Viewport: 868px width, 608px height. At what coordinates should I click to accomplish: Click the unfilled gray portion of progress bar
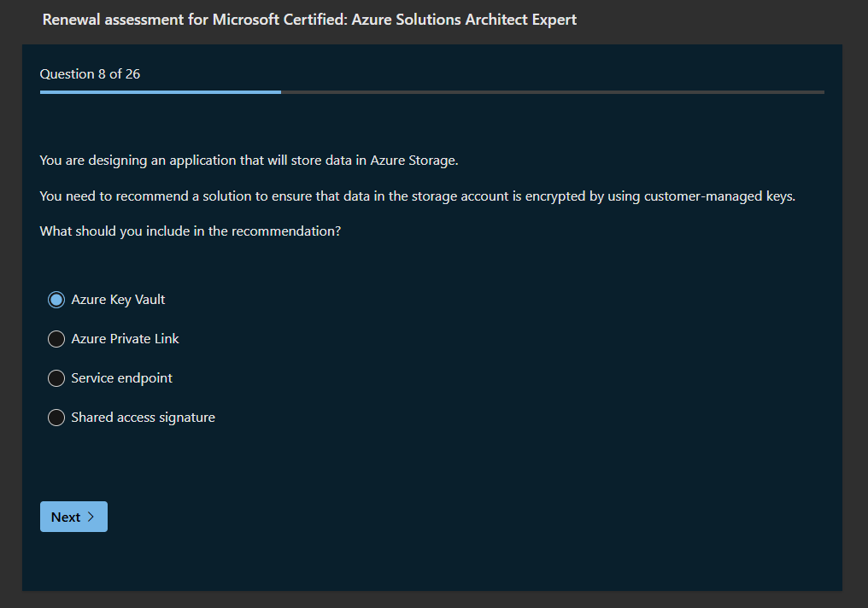[552, 91]
